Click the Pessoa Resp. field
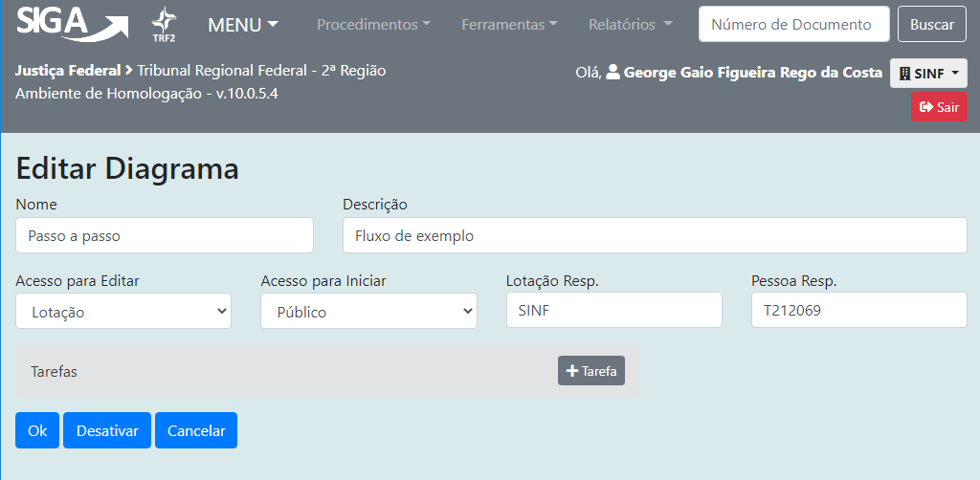This screenshot has width=980, height=480. [x=858, y=310]
